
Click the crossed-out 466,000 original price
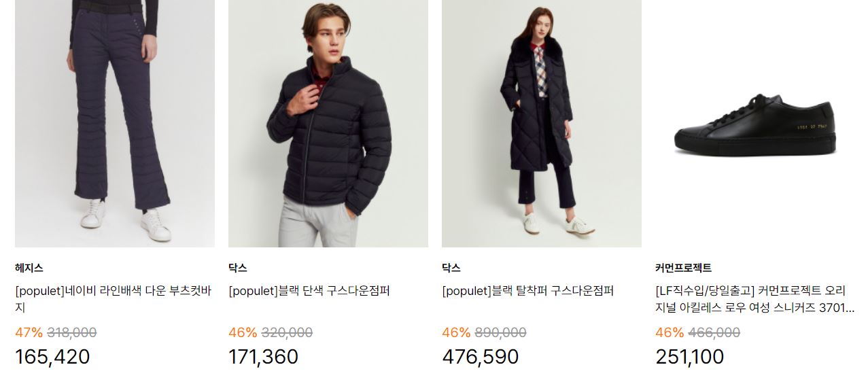[714, 332]
